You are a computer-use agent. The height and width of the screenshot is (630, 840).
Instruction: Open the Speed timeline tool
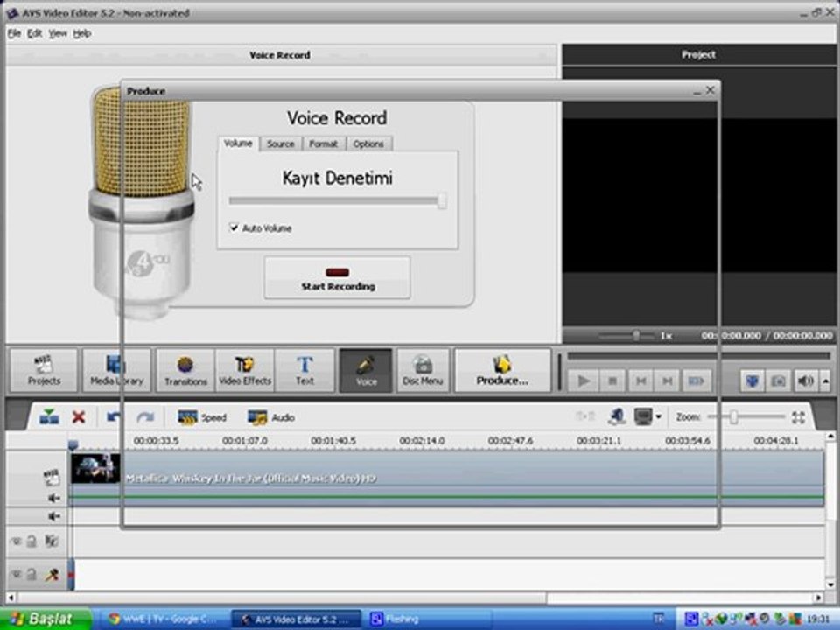[202, 417]
